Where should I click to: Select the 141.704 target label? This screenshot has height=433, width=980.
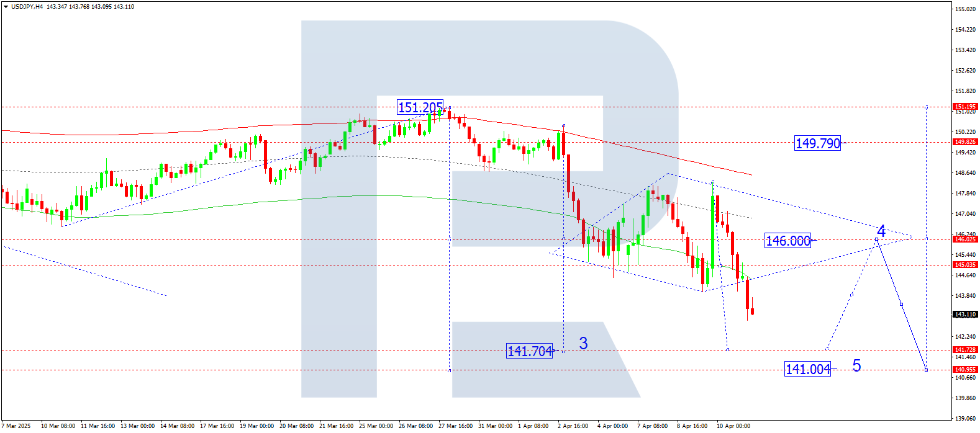point(530,351)
